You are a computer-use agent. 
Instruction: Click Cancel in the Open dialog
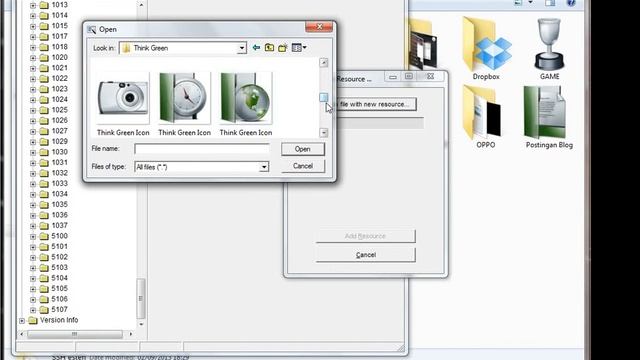click(303, 166)
